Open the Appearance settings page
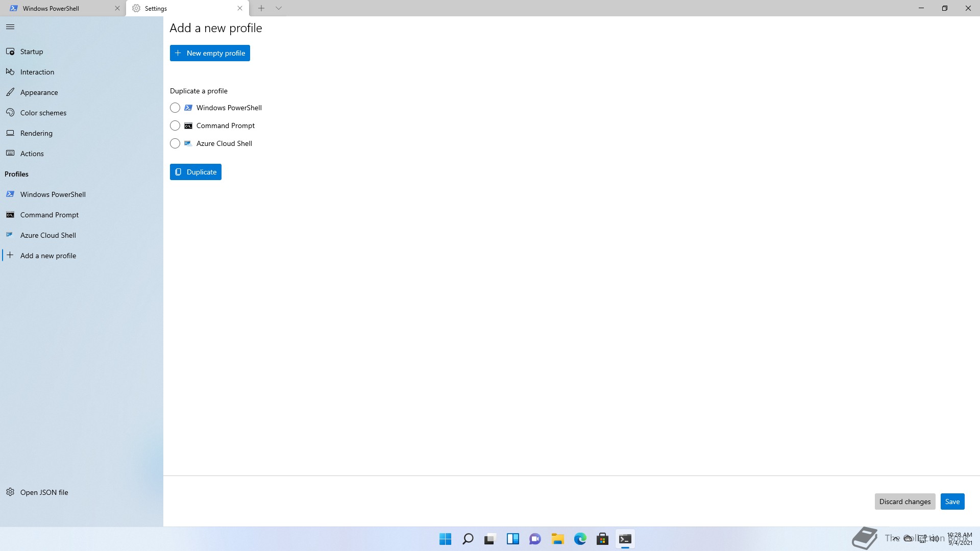The height and width of the screenshot is (551, 980). point(82,92)
